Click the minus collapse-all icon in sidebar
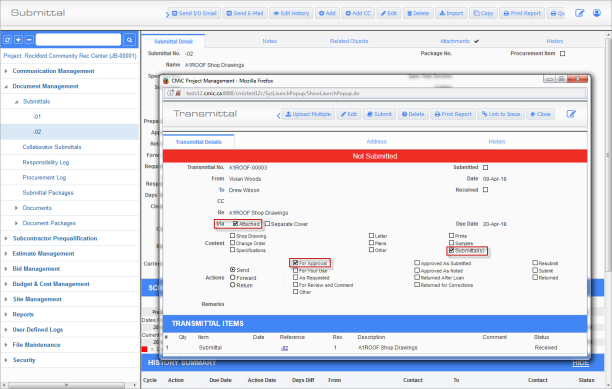Screen dimensions: 612x389 (29, 39)
